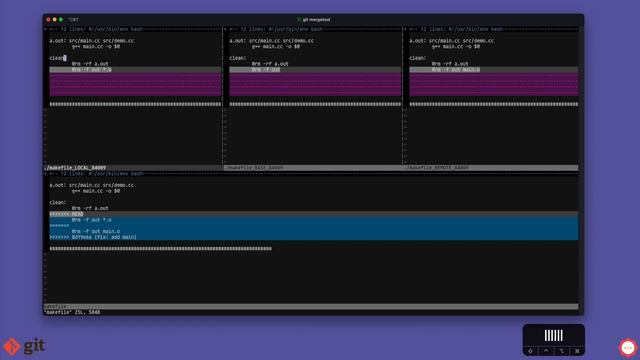Focus the makefile_REMOTE_84009 status line
Viewport: 640px width, 360px height.
[491, 168]
